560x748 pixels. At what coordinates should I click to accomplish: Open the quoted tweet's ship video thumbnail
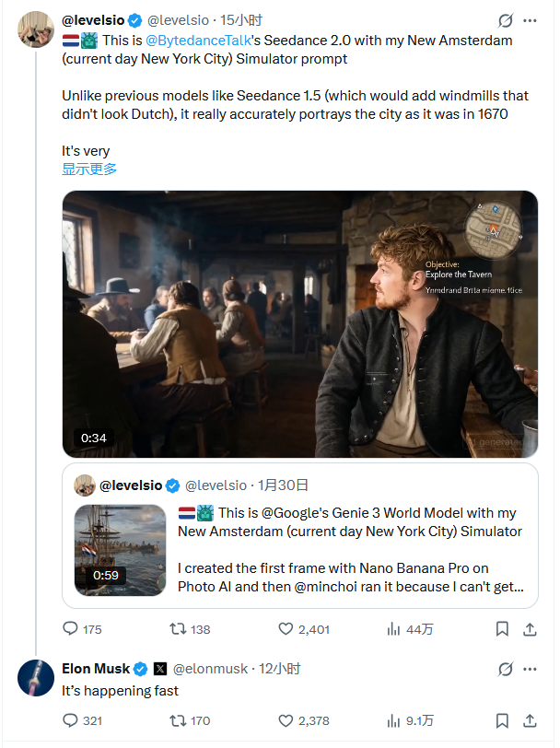tap(120, 549)
